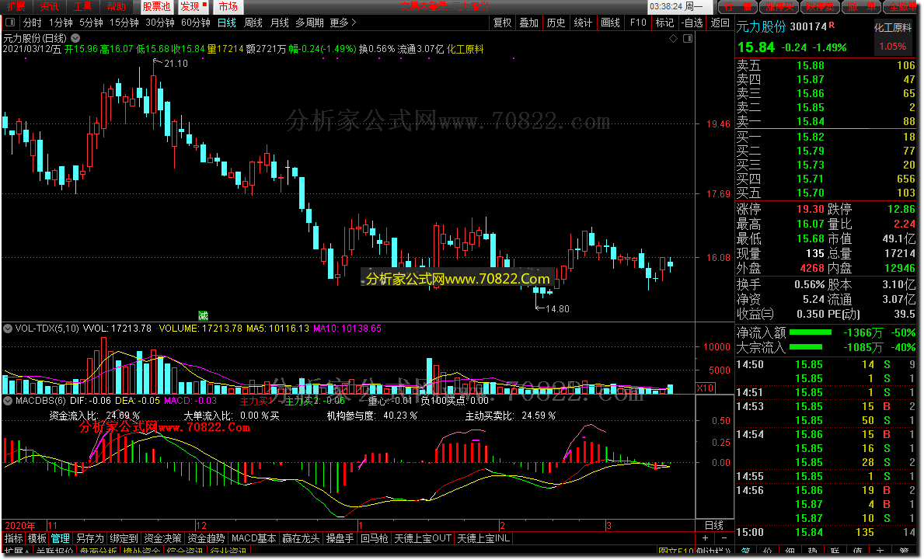Click the 大宗流入 green bar

click(806, 347)
